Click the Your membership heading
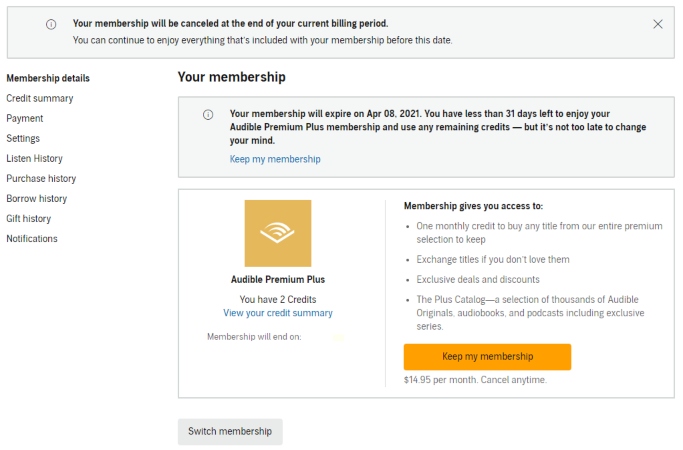Image resolution: width=683 pixels, height=450 pixels. (x=232, y=77)
